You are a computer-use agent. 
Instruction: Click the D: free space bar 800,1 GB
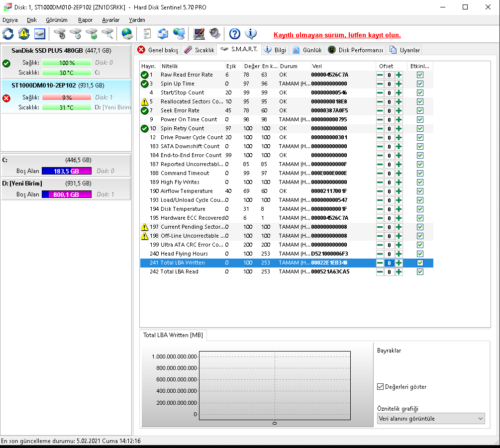coord(67,194)
